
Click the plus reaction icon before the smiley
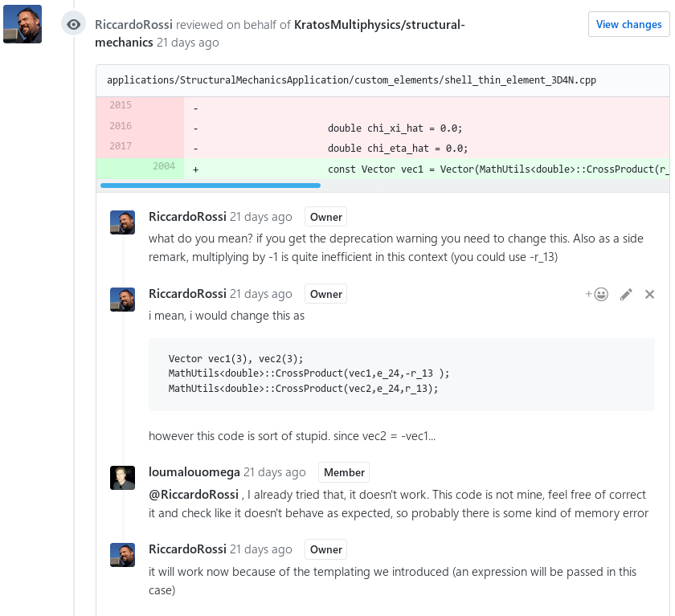pos(589,294)
